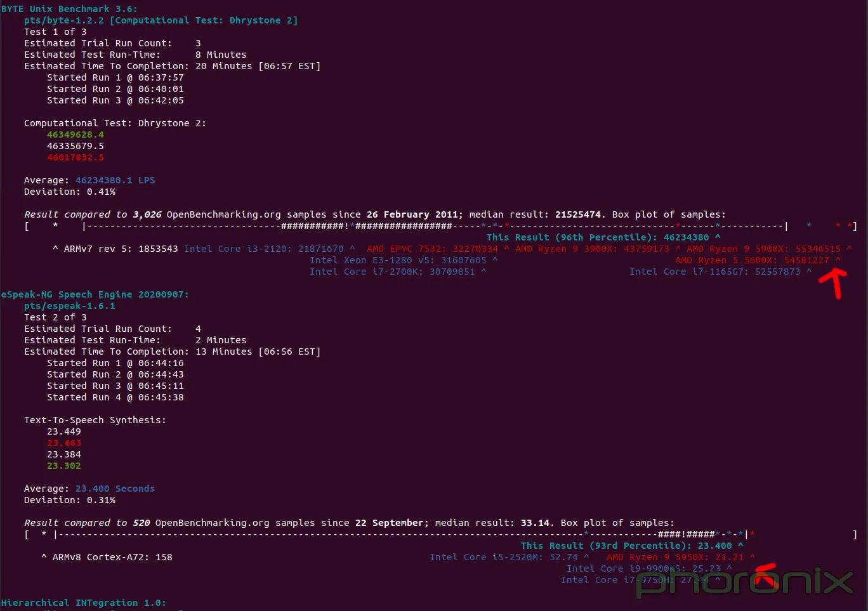868x611 pixels.
Task: Click the 'Computational Test: Dhrystone 2:' results heading
Action: click(115, 123)
